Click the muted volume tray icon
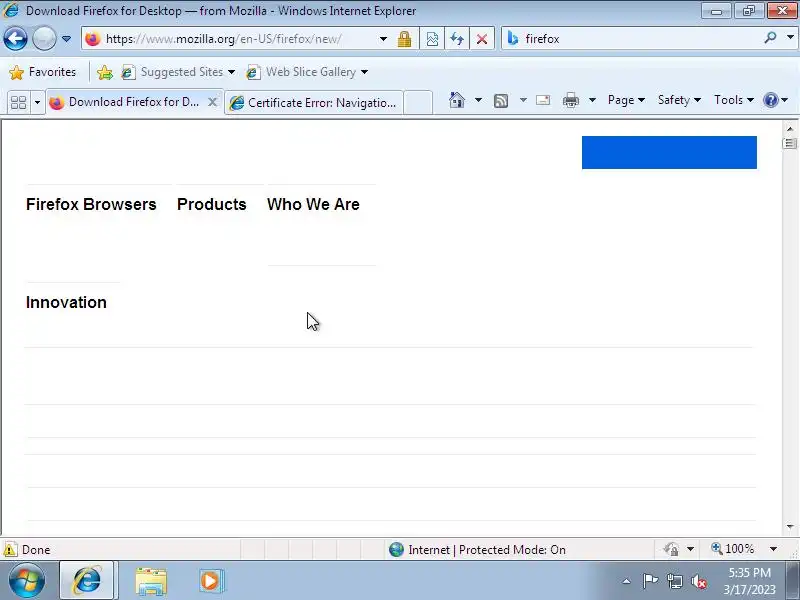800x600 pixels. 698,581
